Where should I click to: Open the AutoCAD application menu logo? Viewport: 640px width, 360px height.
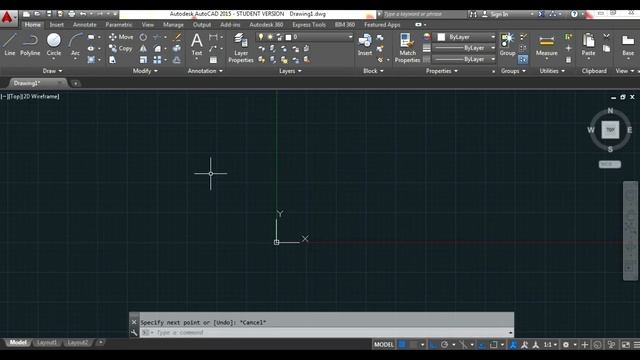pyautogui.click(x=8, y=18)
